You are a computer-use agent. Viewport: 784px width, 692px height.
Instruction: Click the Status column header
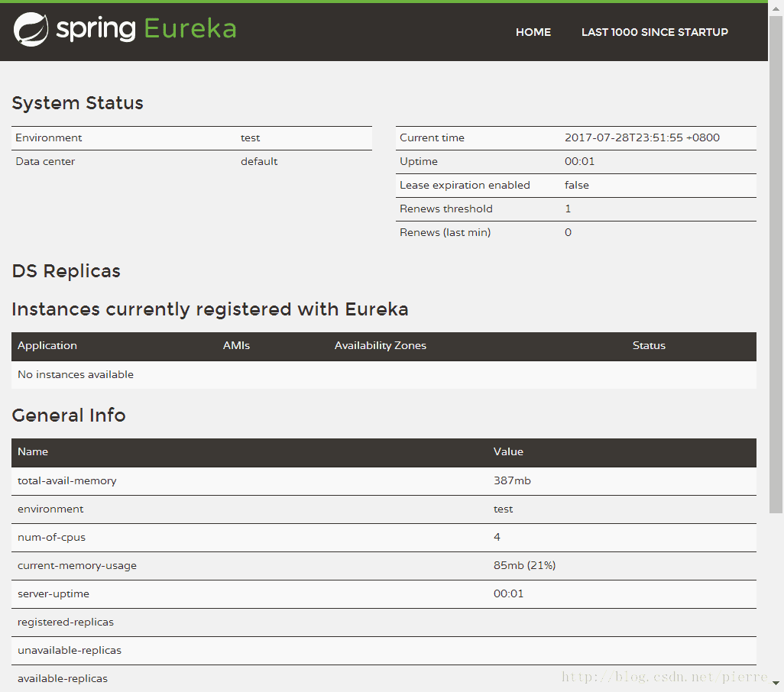pos(649,346)
